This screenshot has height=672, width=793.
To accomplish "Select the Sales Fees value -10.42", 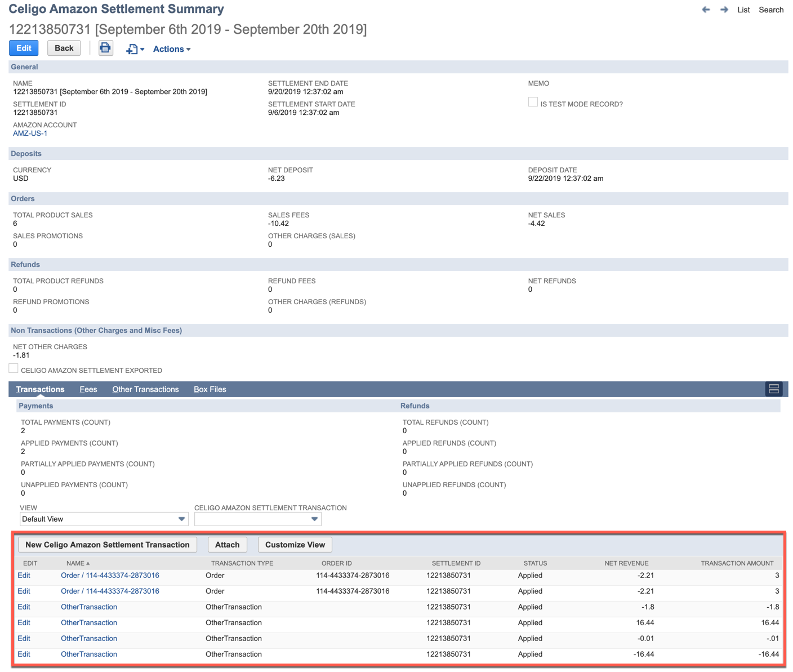I will tap(278, 224).
